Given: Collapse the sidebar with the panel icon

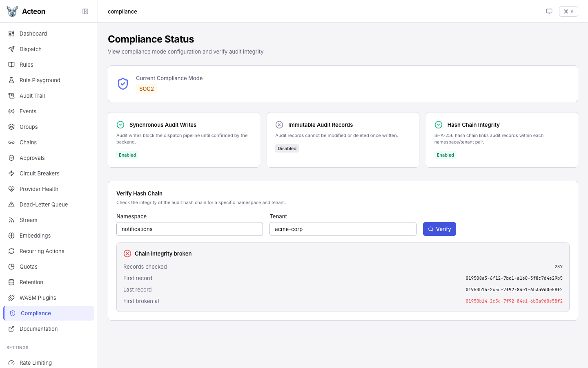Looking at the screenshot, I should click(85, 11).
